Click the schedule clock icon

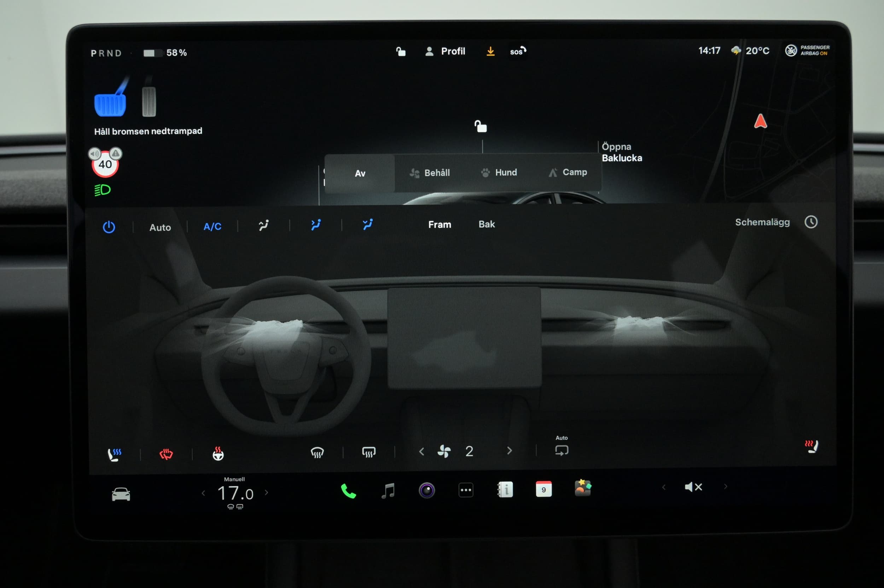pos(811,222)
